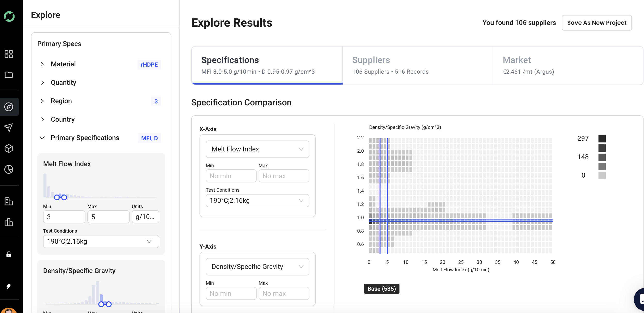Click the Base (535) label
The image size is (644, 313).
point(382,289)
